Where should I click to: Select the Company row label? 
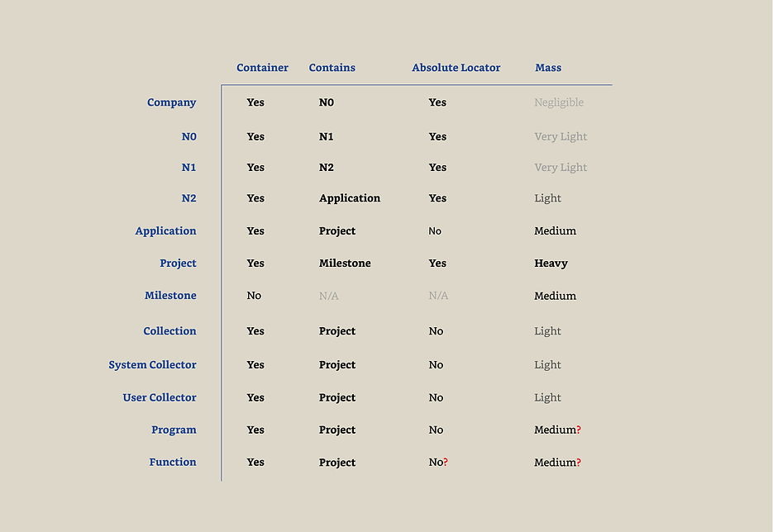(172, 102)
